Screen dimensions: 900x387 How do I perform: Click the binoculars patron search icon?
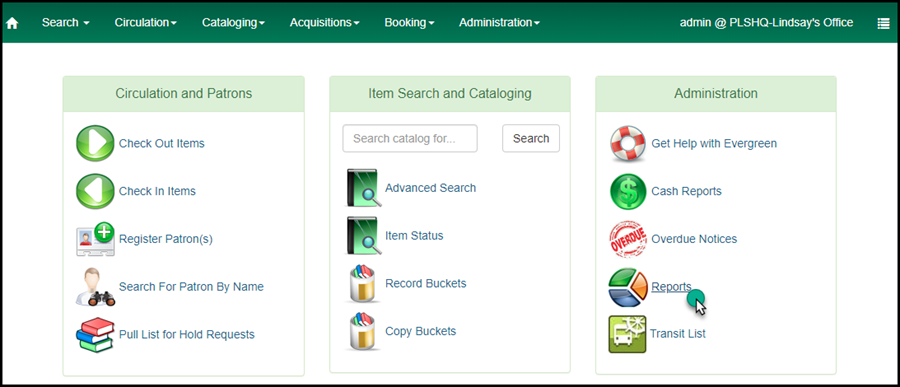95,287
